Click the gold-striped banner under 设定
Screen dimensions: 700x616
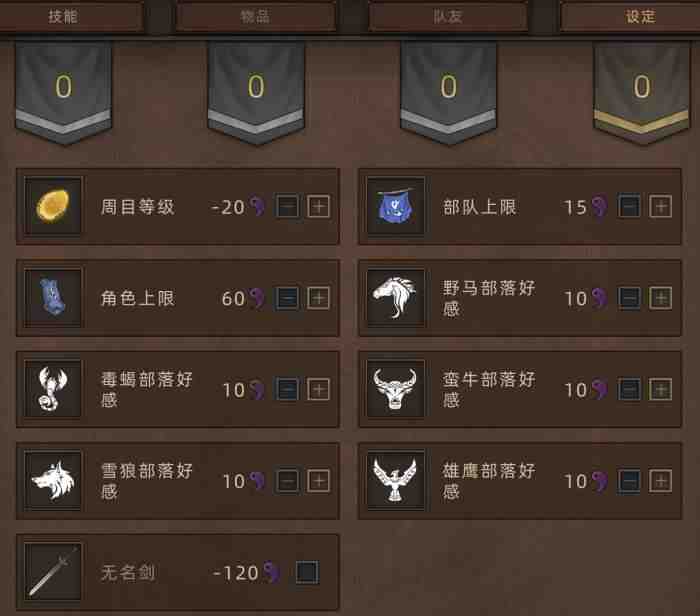(642, 92)
